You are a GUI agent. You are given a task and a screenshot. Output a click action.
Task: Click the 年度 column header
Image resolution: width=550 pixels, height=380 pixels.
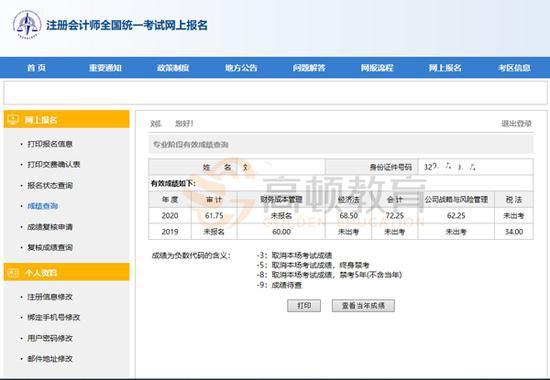point(170,200)
